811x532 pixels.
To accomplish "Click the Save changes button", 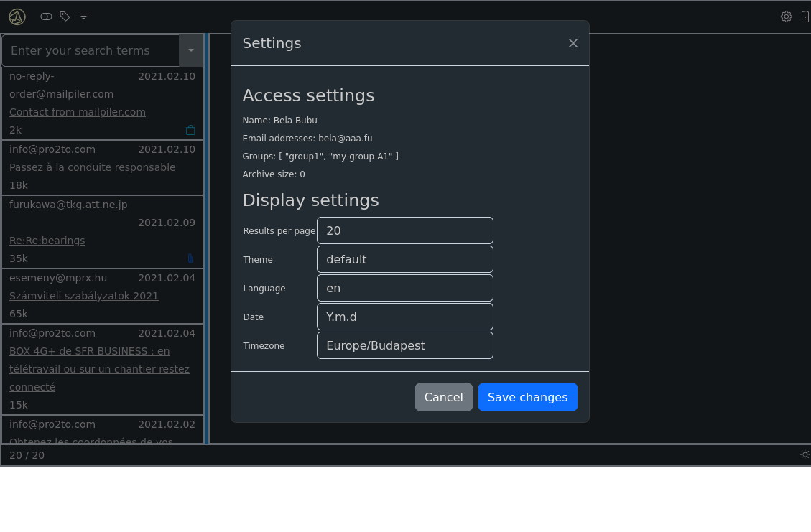I will [527, 397].
